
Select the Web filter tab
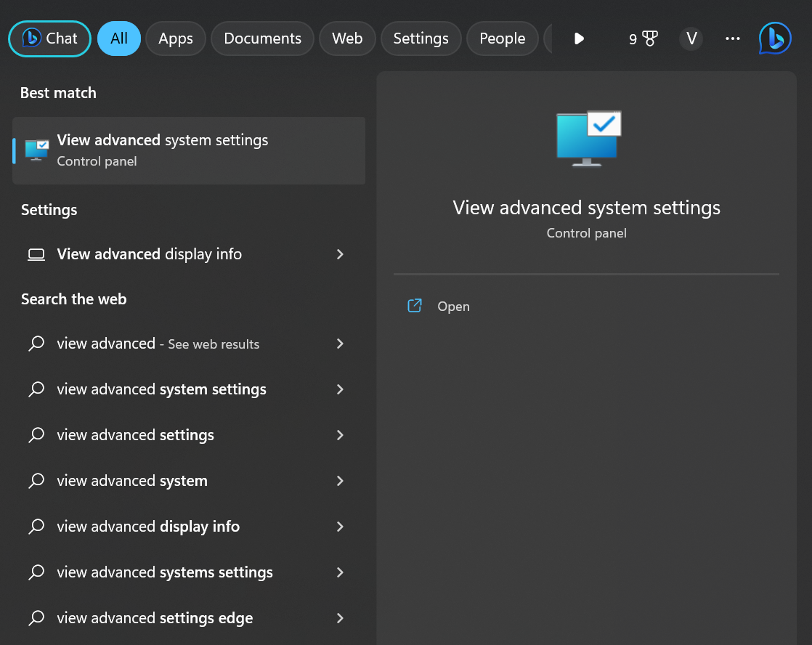(347, 38)
